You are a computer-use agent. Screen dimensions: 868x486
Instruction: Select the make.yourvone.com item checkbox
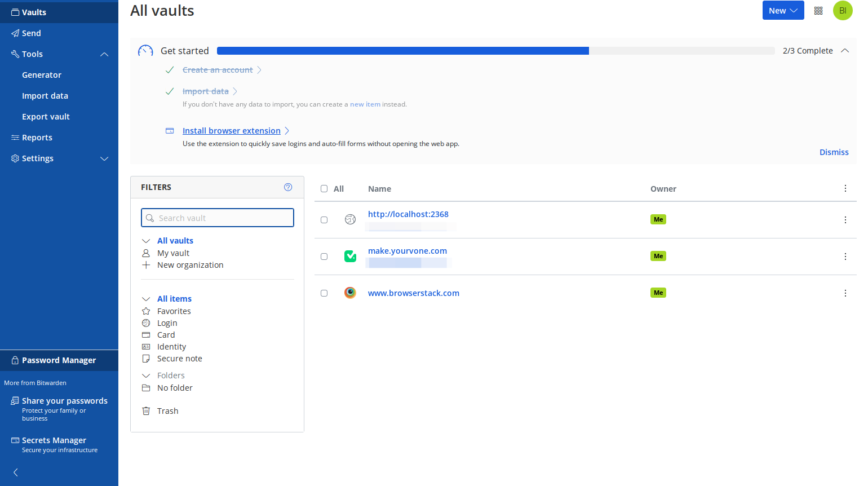pos(324,257)
